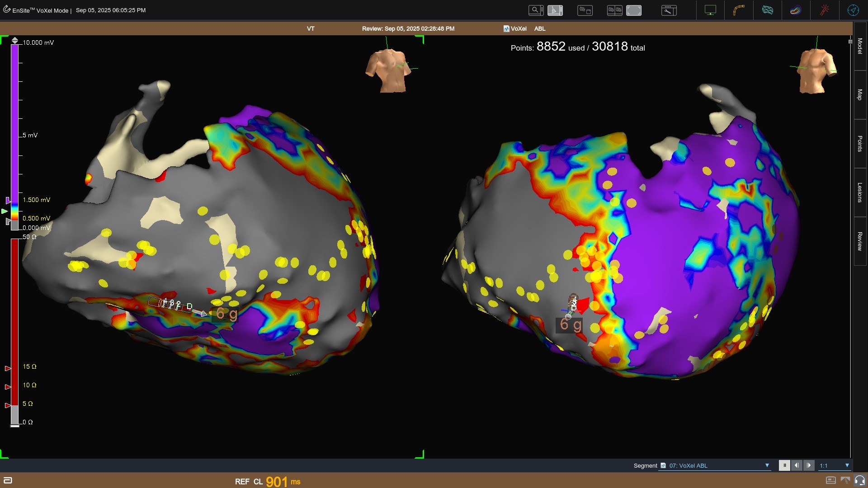This screenshot has height=488, width=868.
Task: Toggle the split dual-map layout
Action: [x=614, y=10]
